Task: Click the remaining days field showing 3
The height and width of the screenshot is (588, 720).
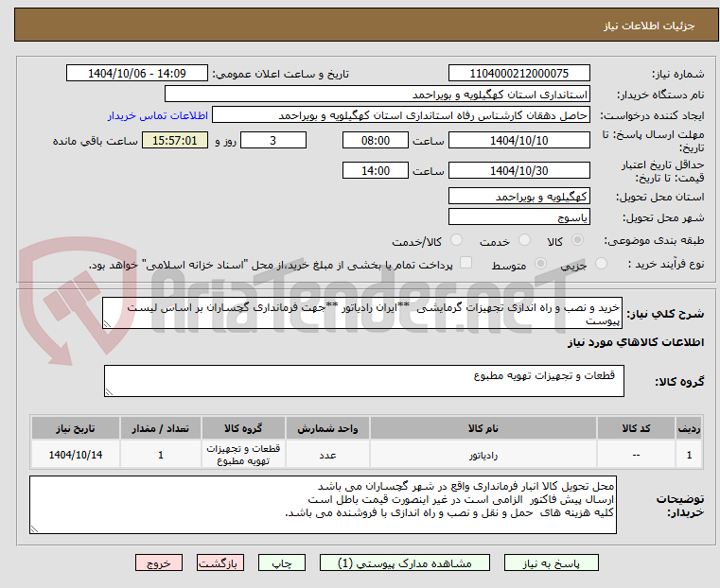Action: [x=273, y=140]
